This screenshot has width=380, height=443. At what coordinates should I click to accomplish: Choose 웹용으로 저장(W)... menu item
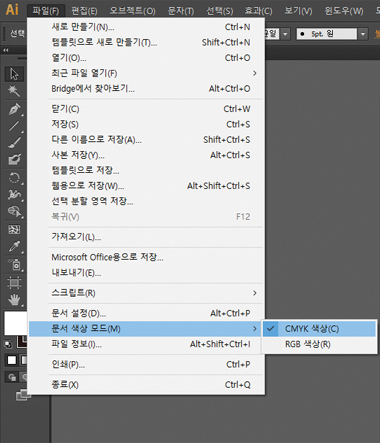click(147, 186)
